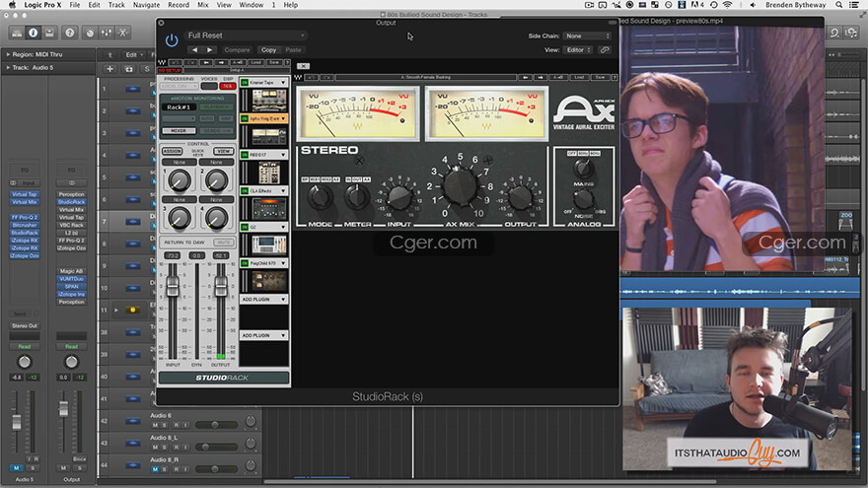Go to the previous preset arrow
The image size is (868, 488).
coord(194,50)
